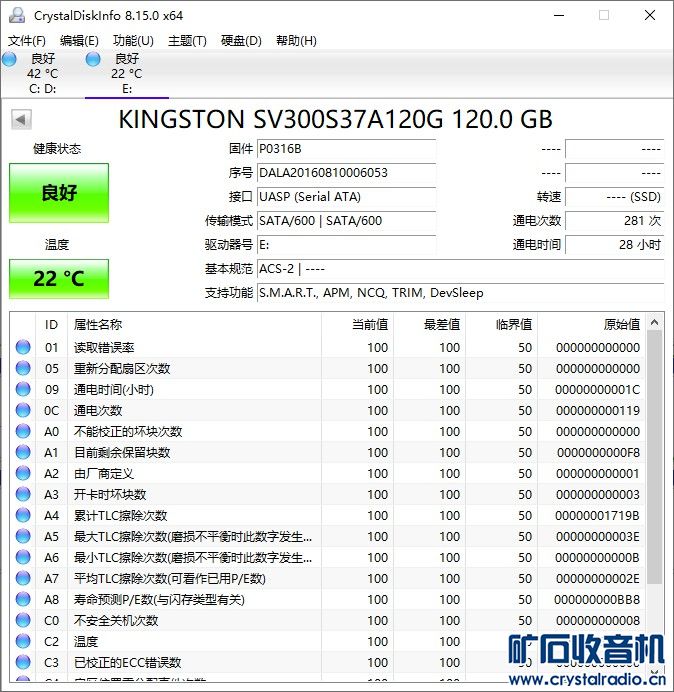674x692 pixels.
Task: Click the status orb for attribute A4
Action: tap(23, 515)
